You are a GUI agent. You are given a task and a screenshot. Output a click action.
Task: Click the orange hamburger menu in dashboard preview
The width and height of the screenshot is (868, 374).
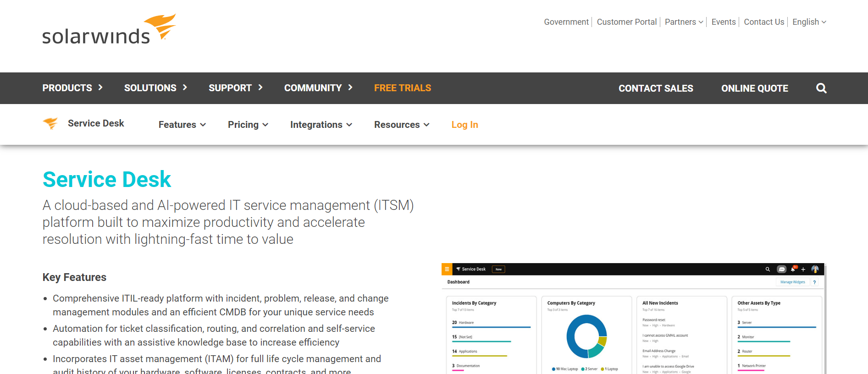click(x=447, y=269)
